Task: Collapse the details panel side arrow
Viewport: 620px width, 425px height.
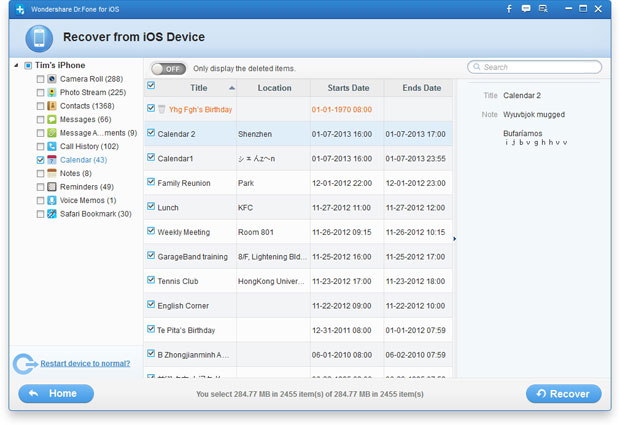Action: click(x=455, y=238)
